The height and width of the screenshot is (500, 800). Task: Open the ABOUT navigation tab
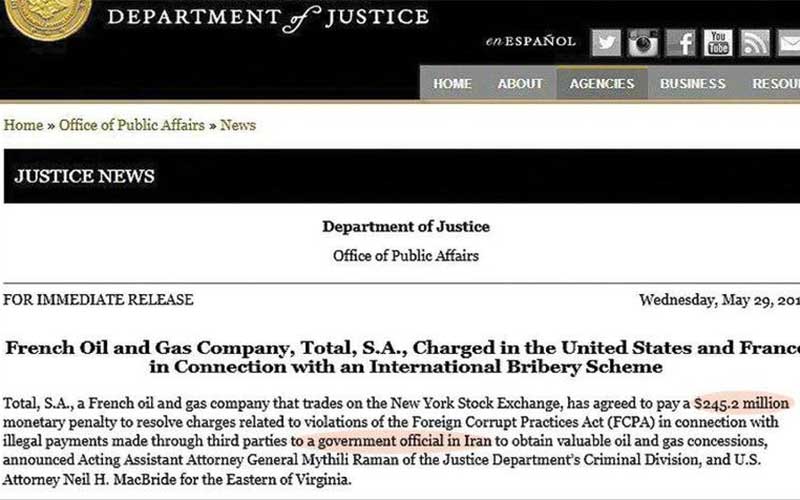pos(520,84)
